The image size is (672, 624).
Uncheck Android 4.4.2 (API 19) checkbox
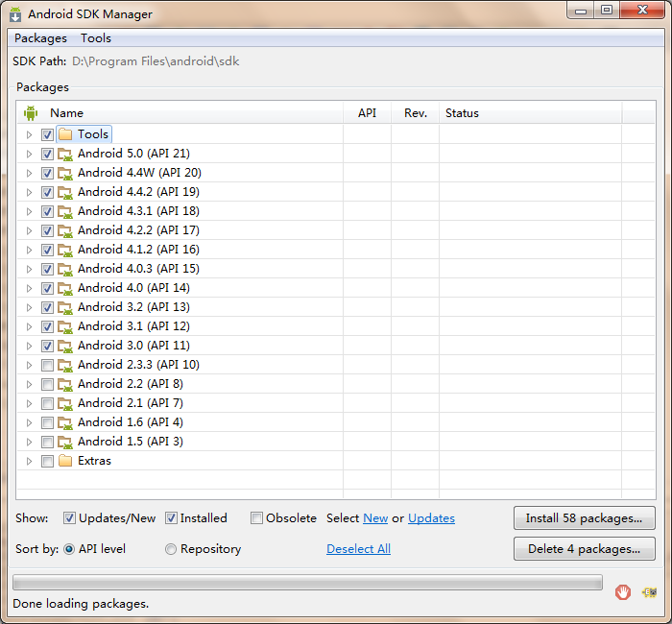coord(47,192)
